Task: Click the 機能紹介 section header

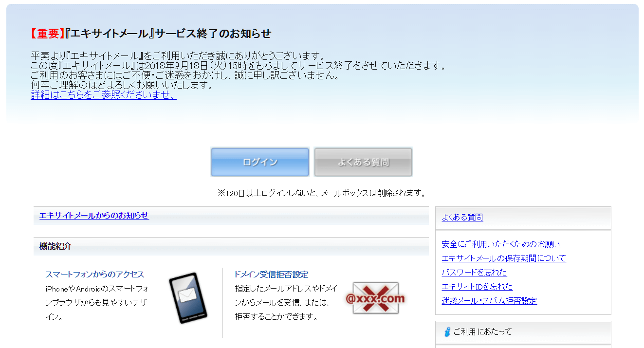Action: pyautogui.click(x=55, y=246)
